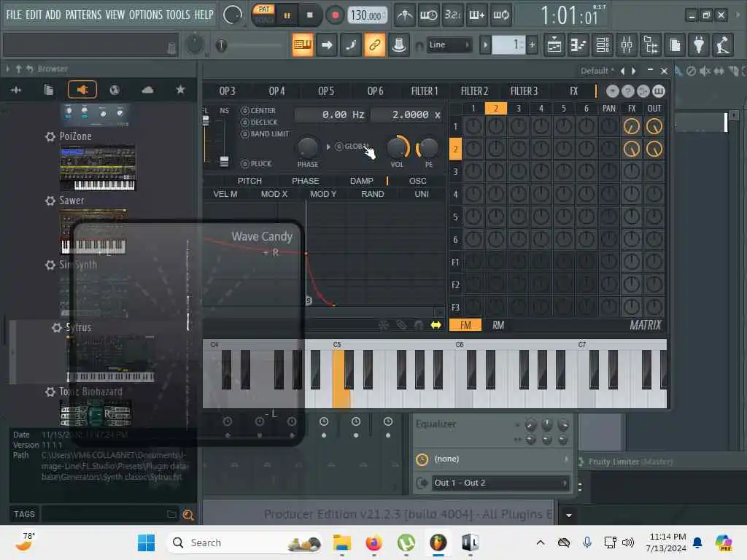Click the TAGS input field
Viewport: 747px width, 560px height.
click(108, 514)
